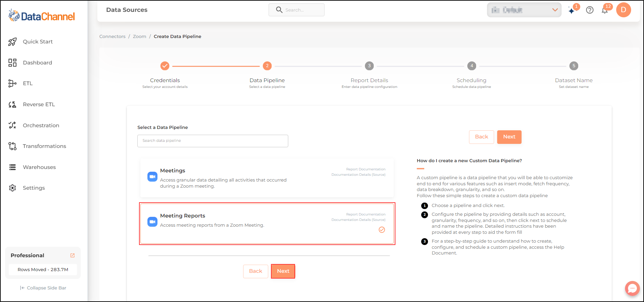Open the Transformations sidebar icon
644x302 pixels.
13,146
